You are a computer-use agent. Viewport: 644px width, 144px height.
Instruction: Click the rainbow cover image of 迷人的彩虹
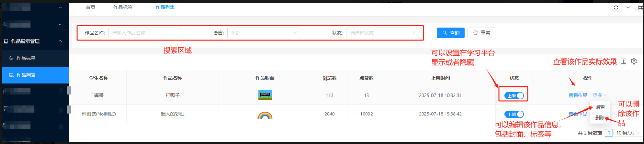click(x=265, y=115)
